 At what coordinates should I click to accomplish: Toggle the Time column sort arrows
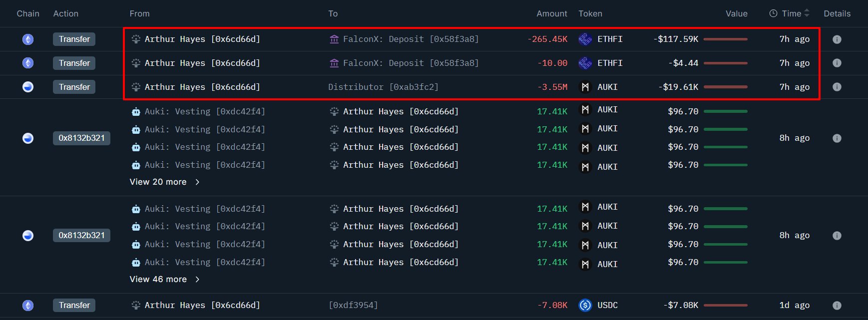coord(807,13)
